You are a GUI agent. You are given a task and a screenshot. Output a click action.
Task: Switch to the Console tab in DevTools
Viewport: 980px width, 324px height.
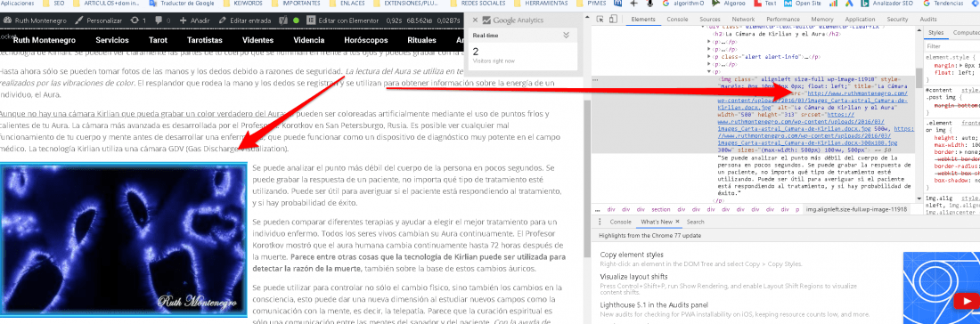[x=677, y=20]
